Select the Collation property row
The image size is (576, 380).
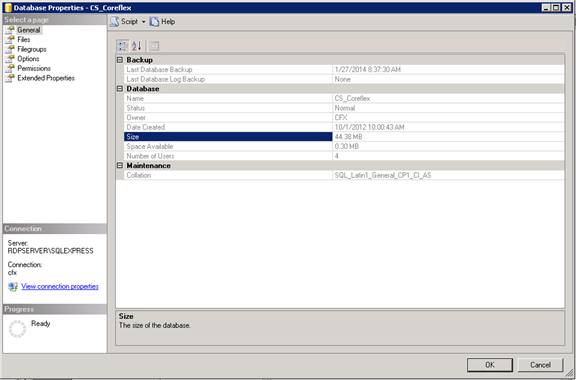pos(344,175)
